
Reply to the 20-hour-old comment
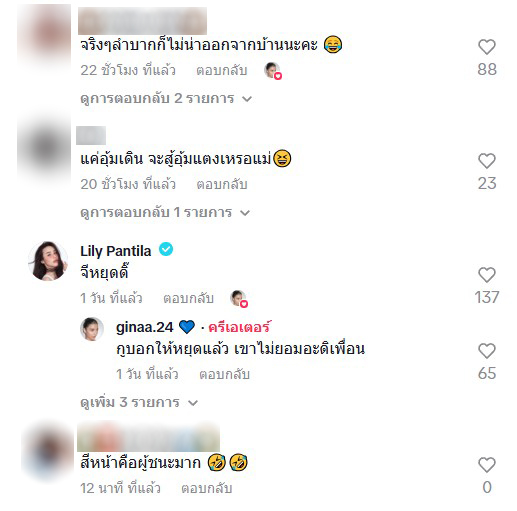coord(222,184)
